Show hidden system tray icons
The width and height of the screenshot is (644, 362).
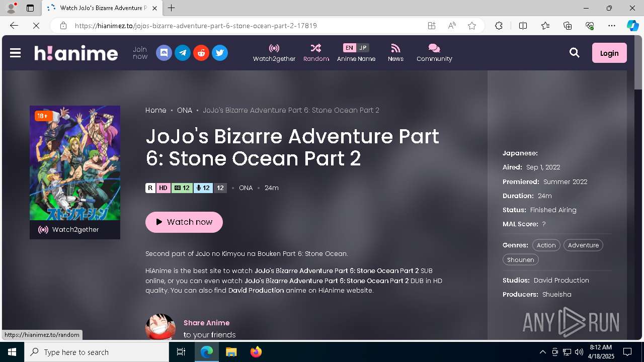[542, 352]
